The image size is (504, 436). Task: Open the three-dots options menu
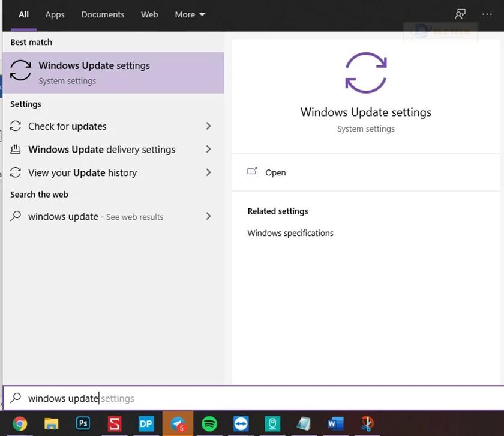[x=487, y=14]
